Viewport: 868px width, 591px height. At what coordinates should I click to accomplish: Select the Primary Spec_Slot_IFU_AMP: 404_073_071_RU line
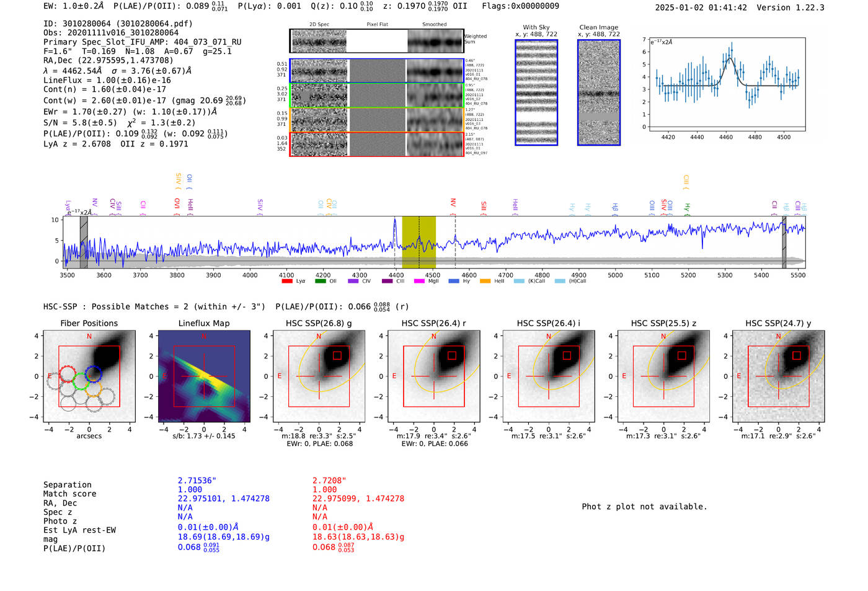click(x=143, y=42)
